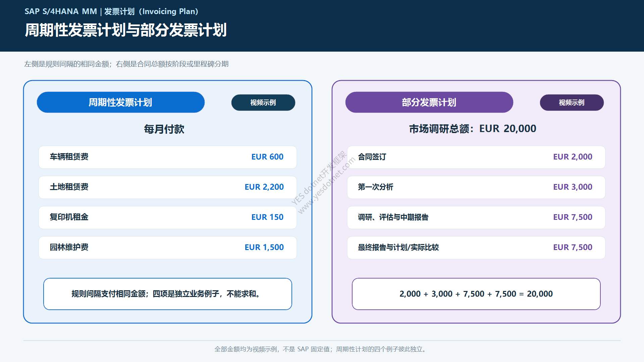
Task: Click the 视频示例 badge in the periodic plan card
Action: point(263,103)
